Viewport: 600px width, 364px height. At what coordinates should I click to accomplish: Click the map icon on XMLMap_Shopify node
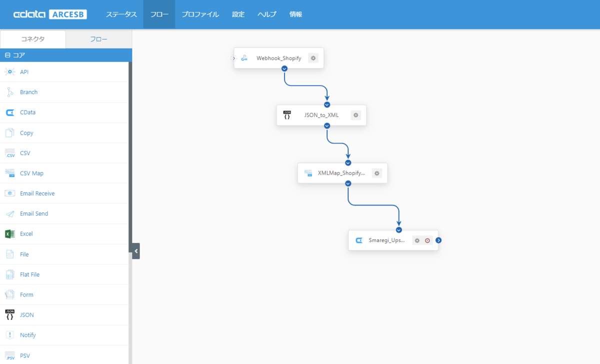pos(308,173)
